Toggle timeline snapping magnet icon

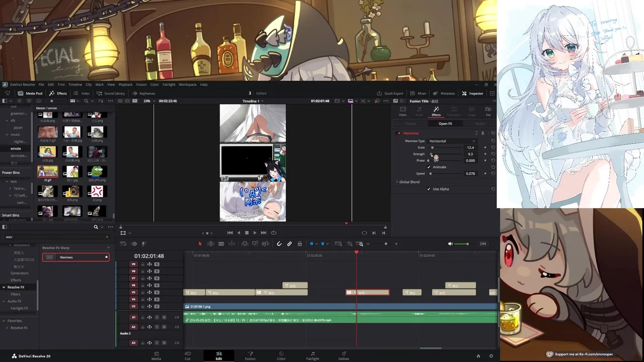279,244
